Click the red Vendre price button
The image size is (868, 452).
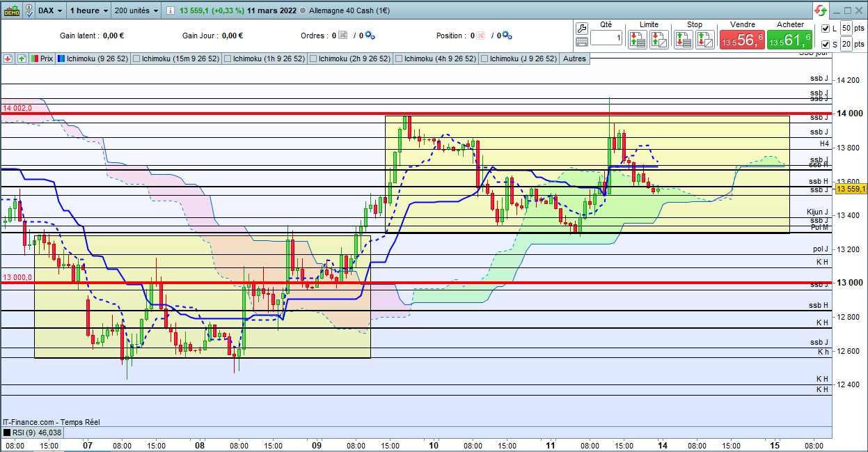point(742,40)
